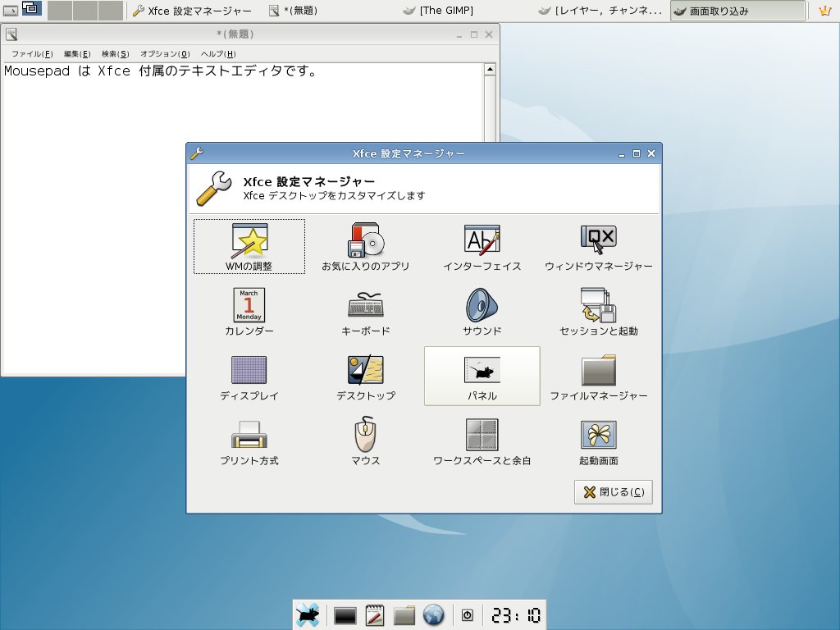Click the window list icon in top panel
Screen dimensions: 840x630
(32, 8)
